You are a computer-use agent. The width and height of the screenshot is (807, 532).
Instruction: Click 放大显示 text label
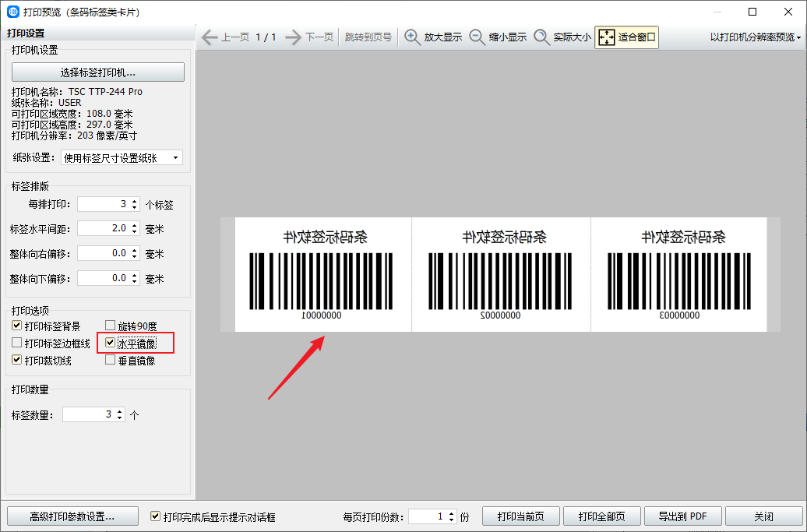[x=442, y=37]
